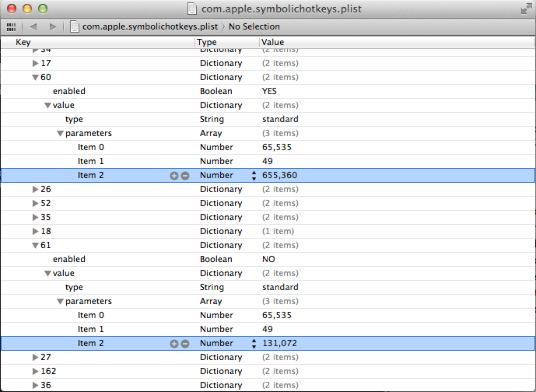536x392 pixels.
Task: Close the window with red button
Action: pyautogui.click(x=12, y=9)
